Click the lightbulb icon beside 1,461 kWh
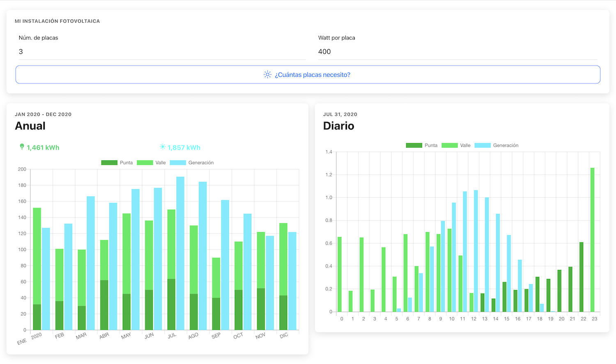 22,147
